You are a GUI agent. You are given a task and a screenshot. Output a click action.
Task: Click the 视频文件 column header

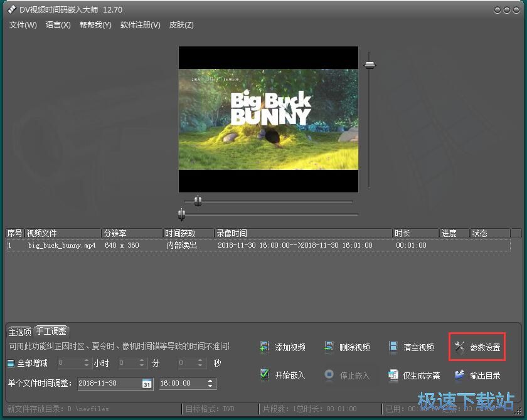63,233
